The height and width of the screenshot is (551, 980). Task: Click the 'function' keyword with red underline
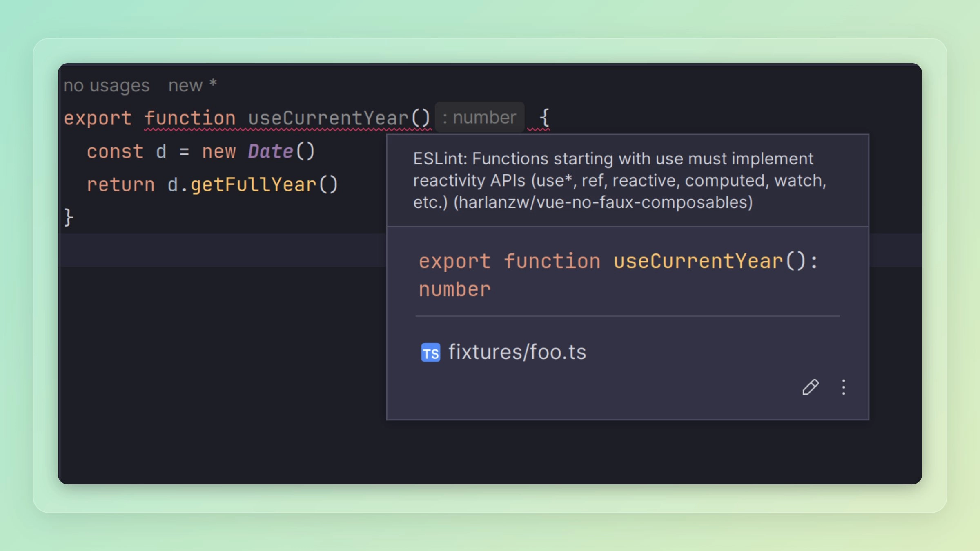click(190, 118)
